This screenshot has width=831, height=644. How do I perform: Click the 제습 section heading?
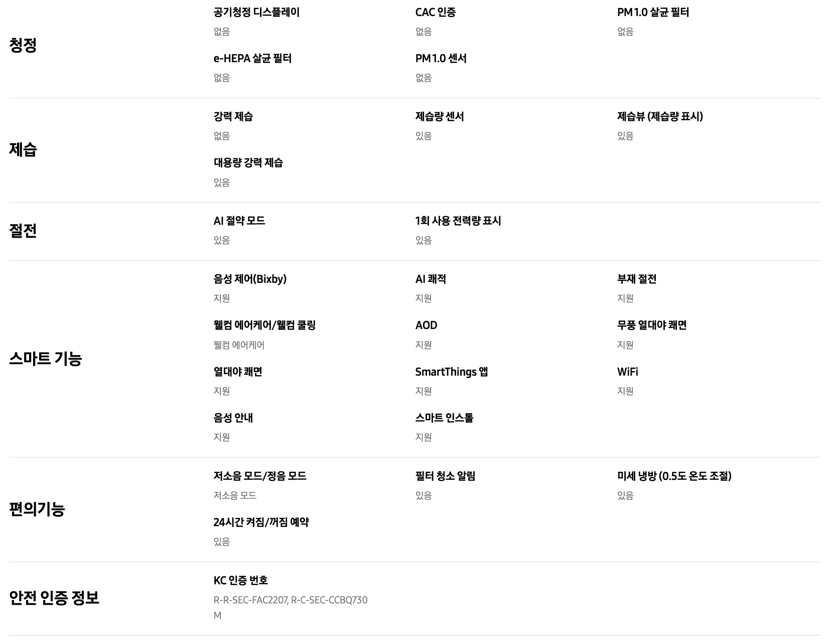coord(23,149)
